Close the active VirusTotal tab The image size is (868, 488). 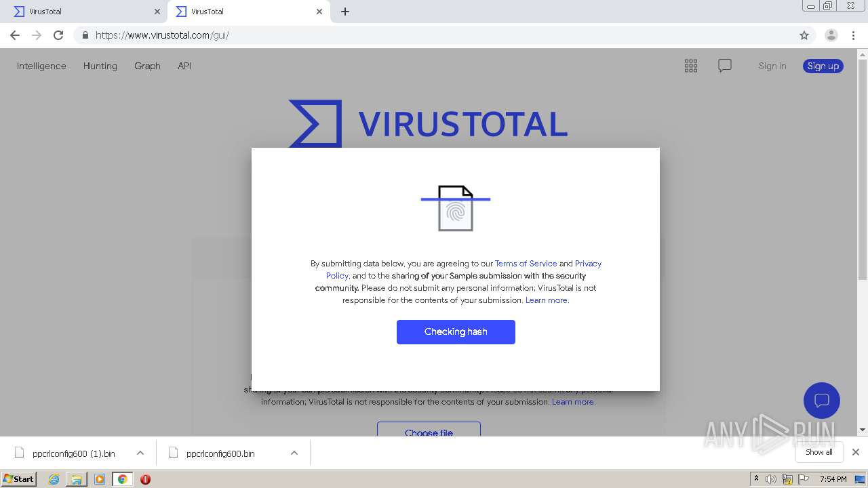click(x=319, y=12)
